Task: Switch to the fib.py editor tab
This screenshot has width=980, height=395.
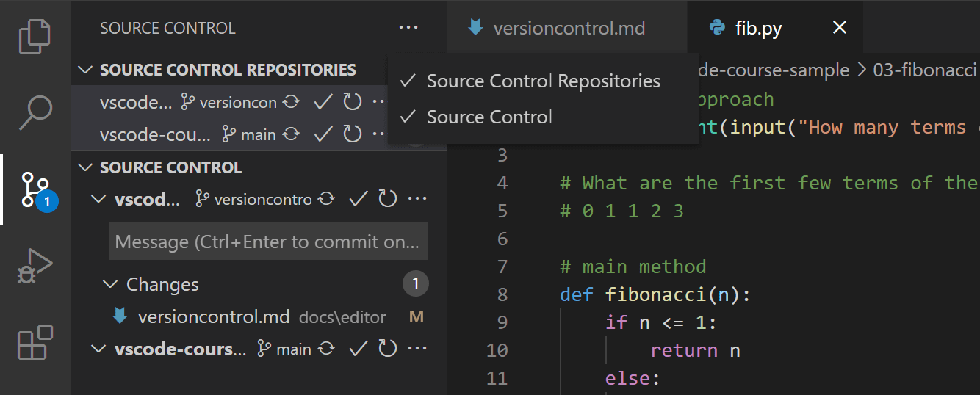Action: click(x=757, y=28)
